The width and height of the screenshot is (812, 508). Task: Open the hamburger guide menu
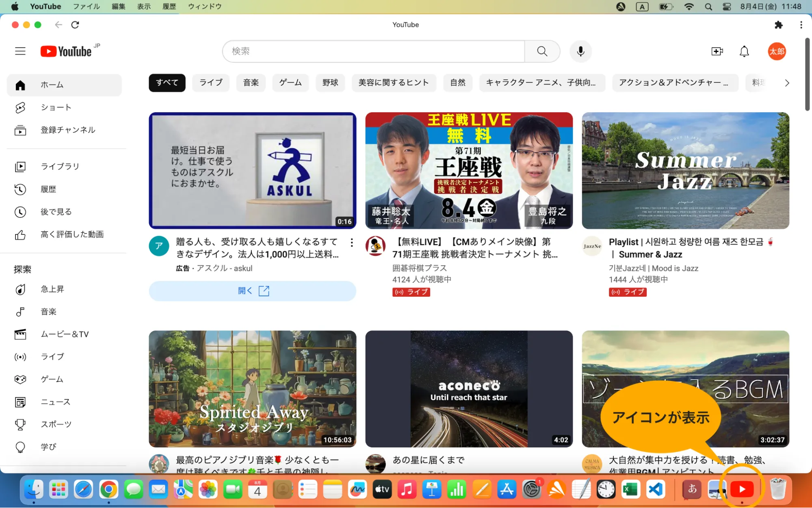point(20,51)
